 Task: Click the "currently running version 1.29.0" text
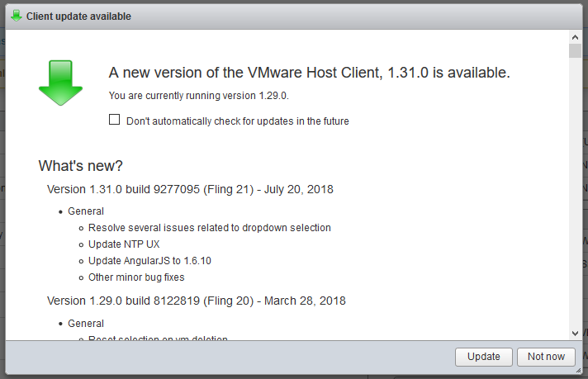click(x=198, y=96)
